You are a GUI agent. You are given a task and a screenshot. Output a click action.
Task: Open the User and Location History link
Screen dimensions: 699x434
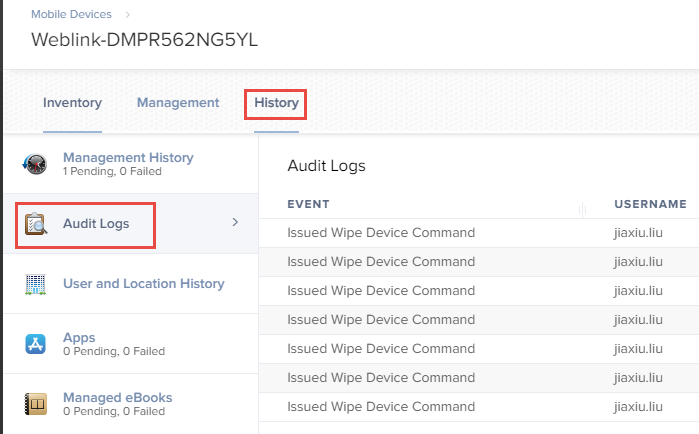[x=144, y=283]
